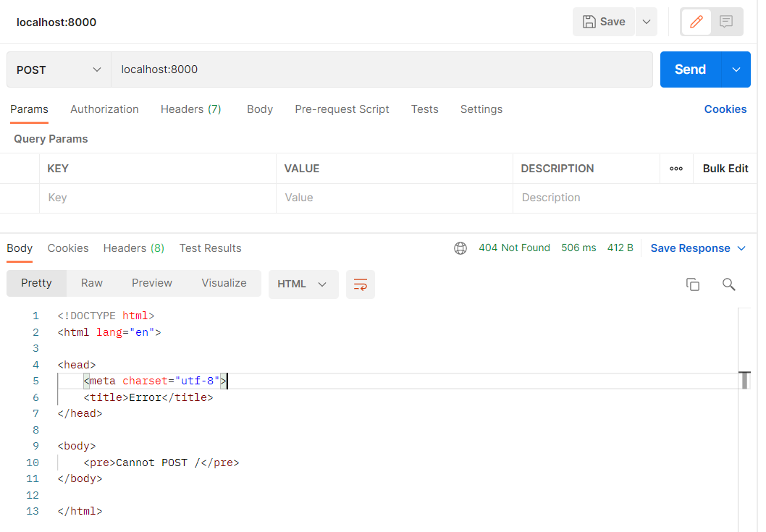Image resolution: width=766 pixels, height=532 pixels.
Task: Click the Cookies link
Action: 725,109
